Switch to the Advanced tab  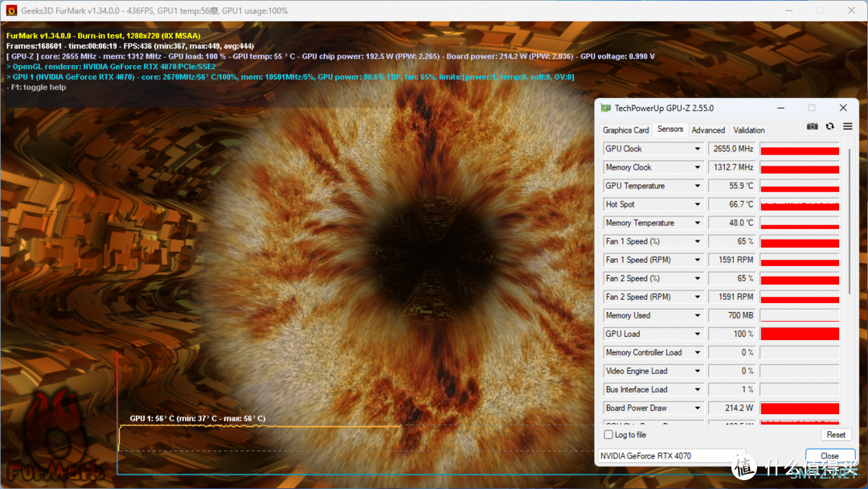(x=708, y=130)
